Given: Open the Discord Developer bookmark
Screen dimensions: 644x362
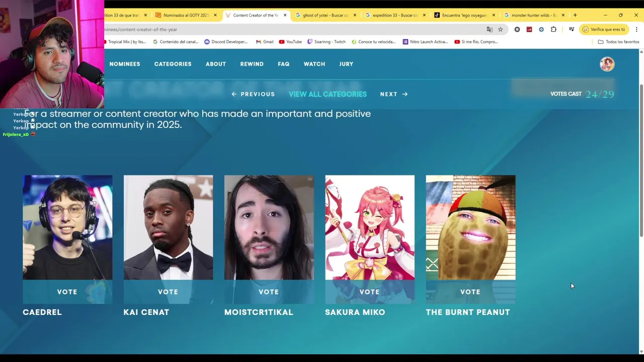Looking at the screenshot, I should pyautogui.click(x=226, y=42).
